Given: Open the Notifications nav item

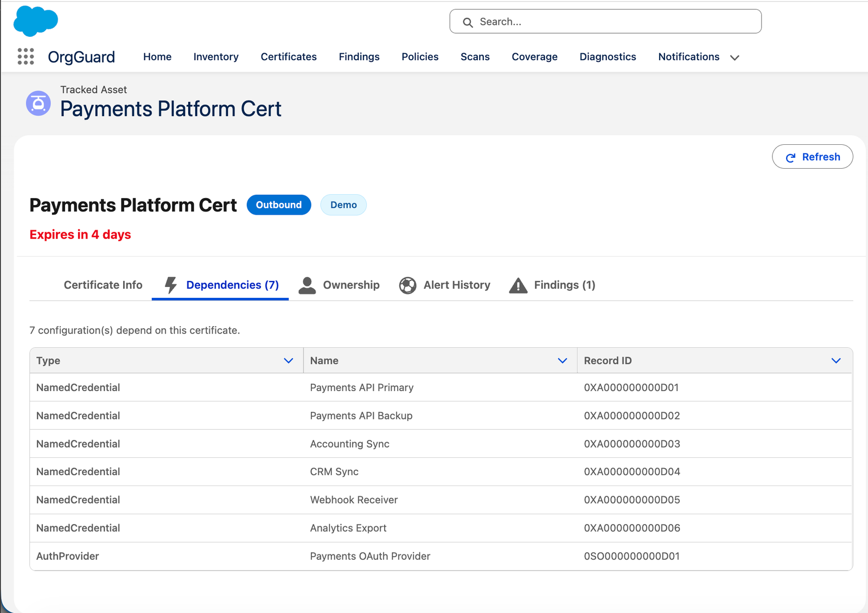Looking at the screenshot, I should [689, 57].
